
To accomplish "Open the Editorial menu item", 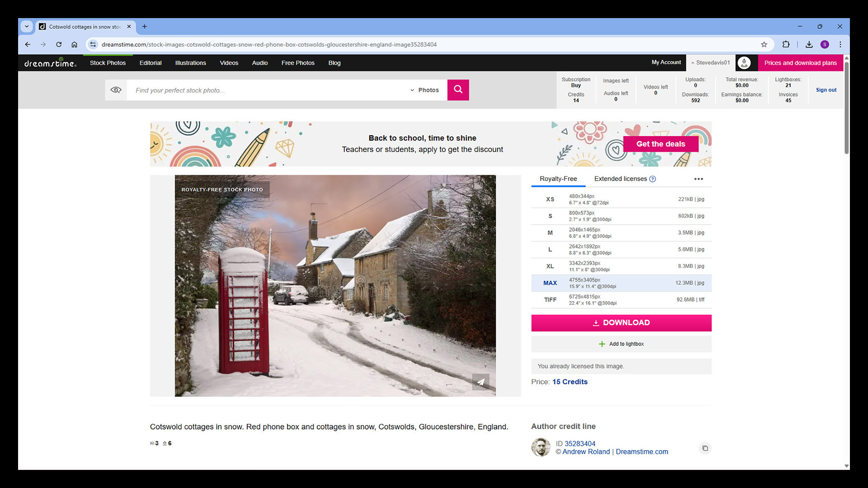I will point(151,63).
